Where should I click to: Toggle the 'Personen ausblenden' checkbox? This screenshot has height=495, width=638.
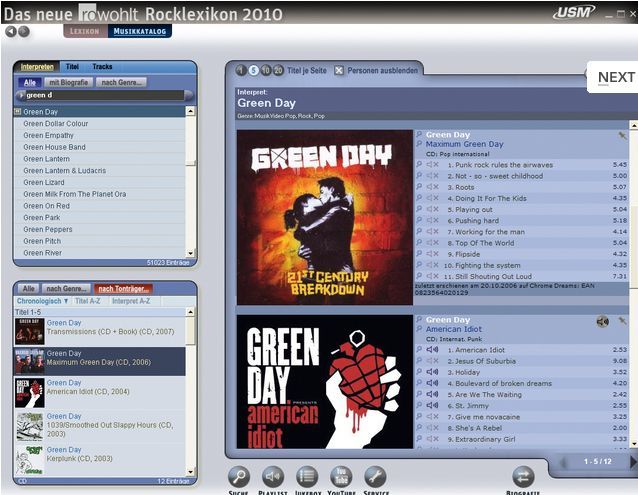[x=339, y=70]
